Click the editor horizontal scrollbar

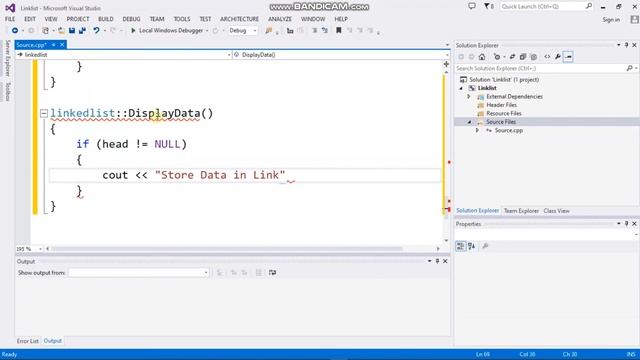point(227,249)
